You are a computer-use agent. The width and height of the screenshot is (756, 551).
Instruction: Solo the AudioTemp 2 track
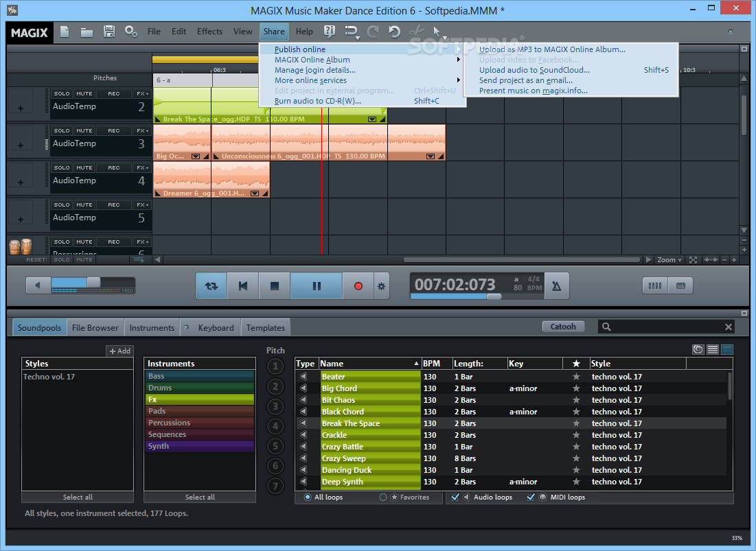click(62, 93)
